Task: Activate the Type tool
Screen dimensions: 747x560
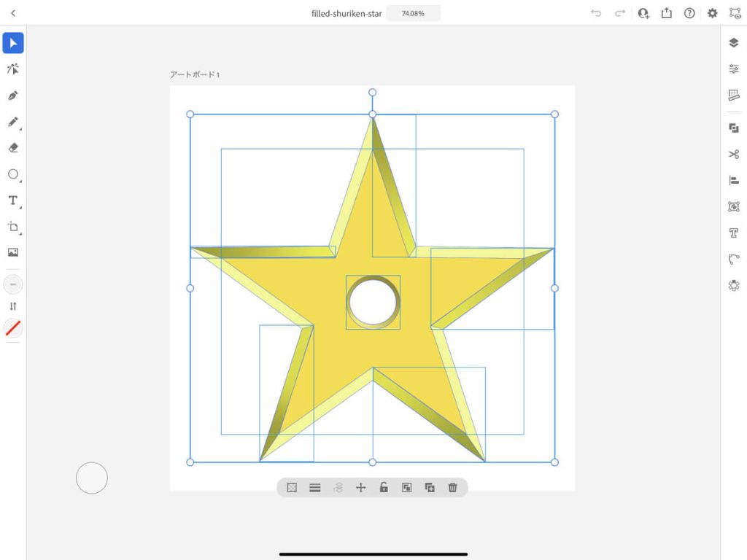Action: point(13,201)
